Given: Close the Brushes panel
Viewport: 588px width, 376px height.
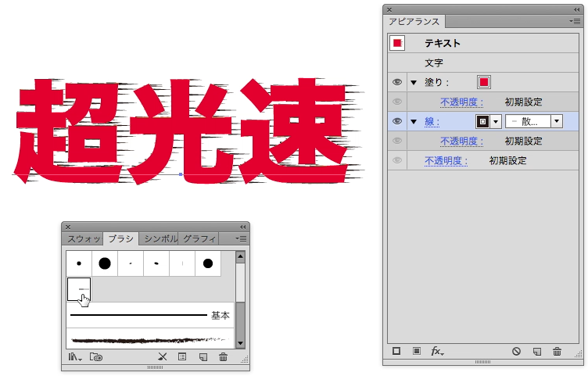Looking at the screenshot, I should [68, 227].
